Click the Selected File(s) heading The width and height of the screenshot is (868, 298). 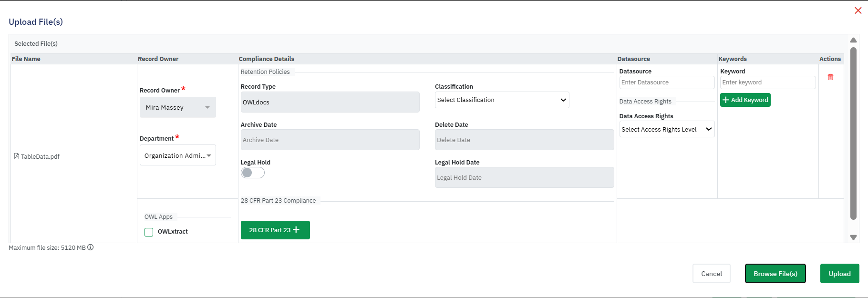point(36,44)
